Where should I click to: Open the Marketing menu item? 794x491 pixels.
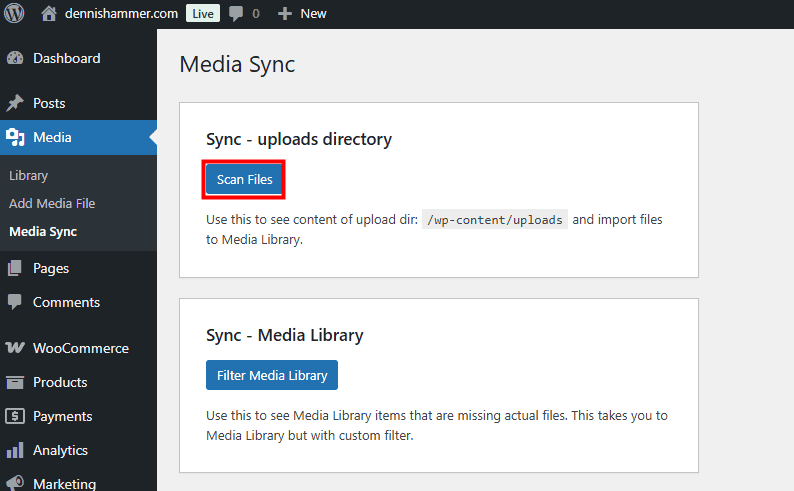[64, 484]
